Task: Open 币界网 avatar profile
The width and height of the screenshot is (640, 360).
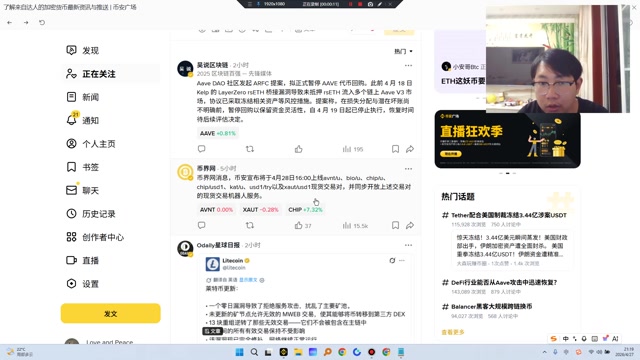Action: pos(185,172)
